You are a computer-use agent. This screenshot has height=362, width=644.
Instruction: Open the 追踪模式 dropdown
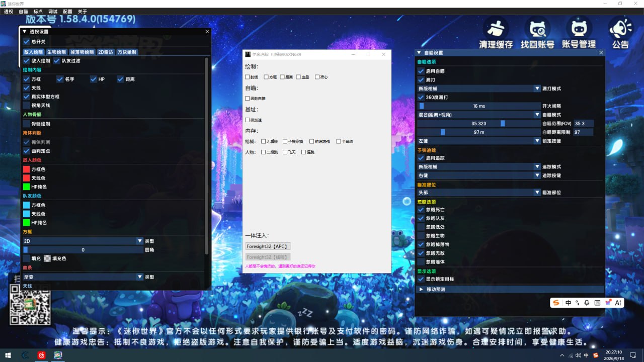(x=479, y=166)
